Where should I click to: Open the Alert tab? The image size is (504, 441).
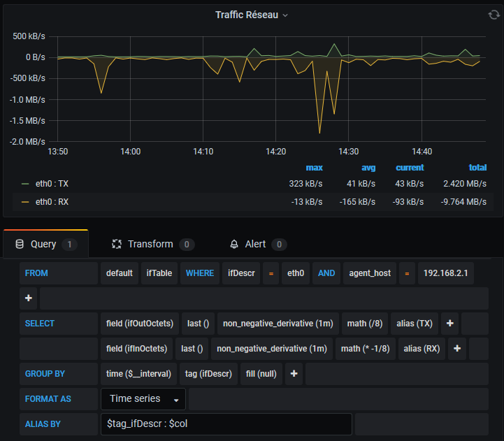click(x=255, y=245)
